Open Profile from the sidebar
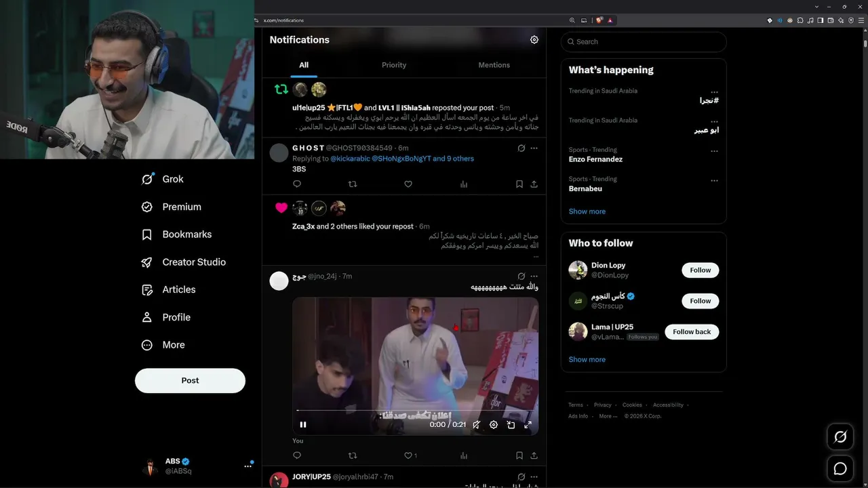Screen dimensions: 868x488 165,317
